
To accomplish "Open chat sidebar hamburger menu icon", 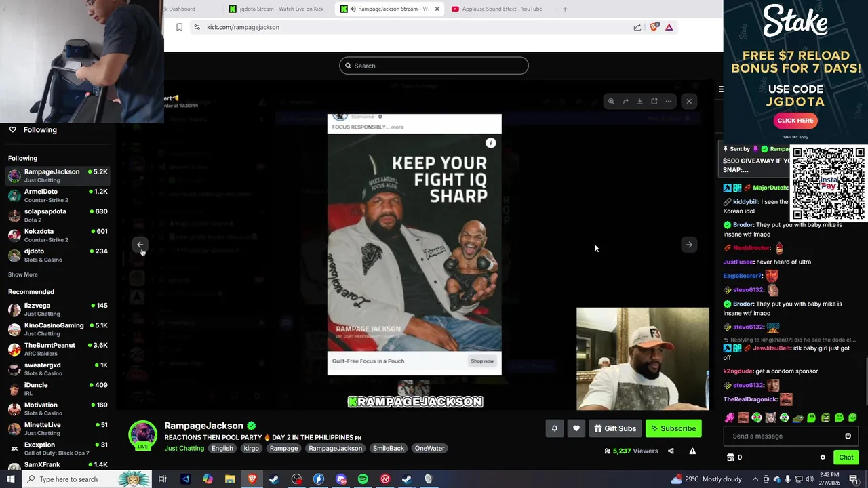I will pos(721,89).
